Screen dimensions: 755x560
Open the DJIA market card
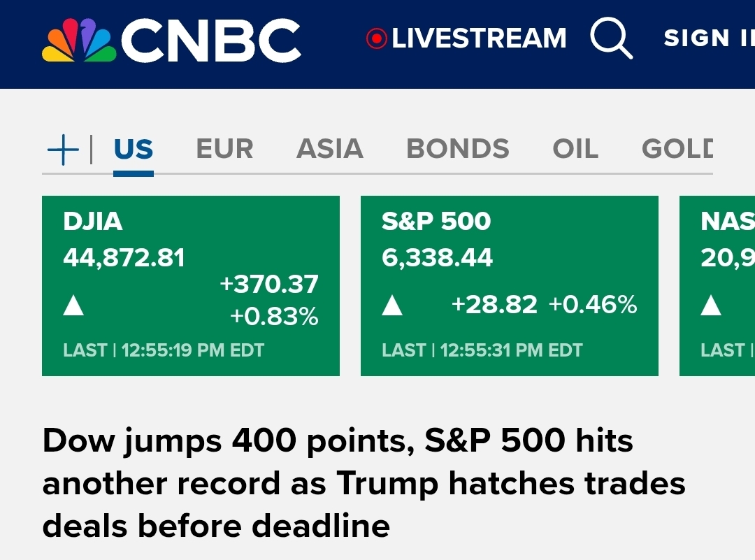[x=191, y=285]
